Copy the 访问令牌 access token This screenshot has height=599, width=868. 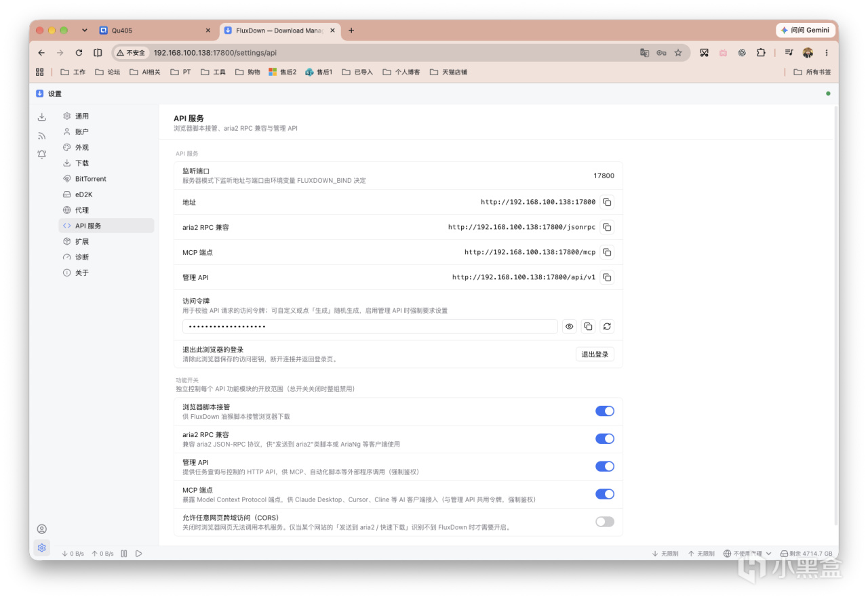[x=588, y=327]
